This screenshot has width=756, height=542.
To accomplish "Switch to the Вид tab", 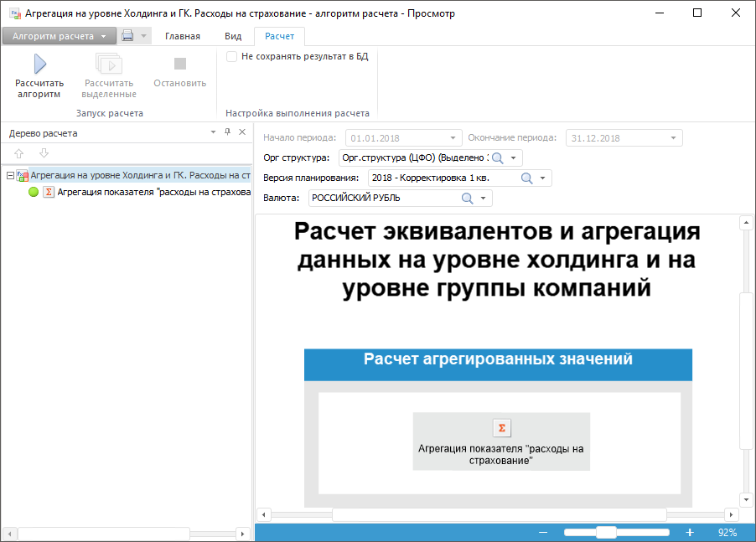I will 233,36.
